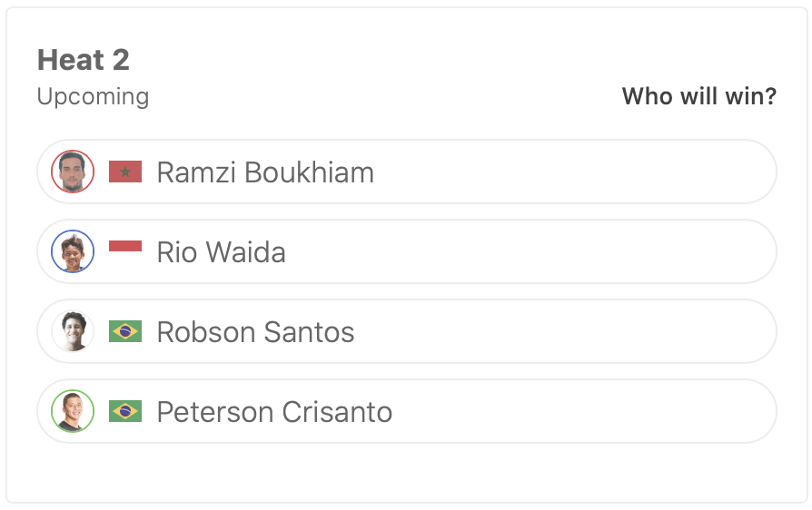The height and width of the screenshot is (510, 812).
Task: Click the "Heat 2" heading
Action: click(x=84, y=60)
